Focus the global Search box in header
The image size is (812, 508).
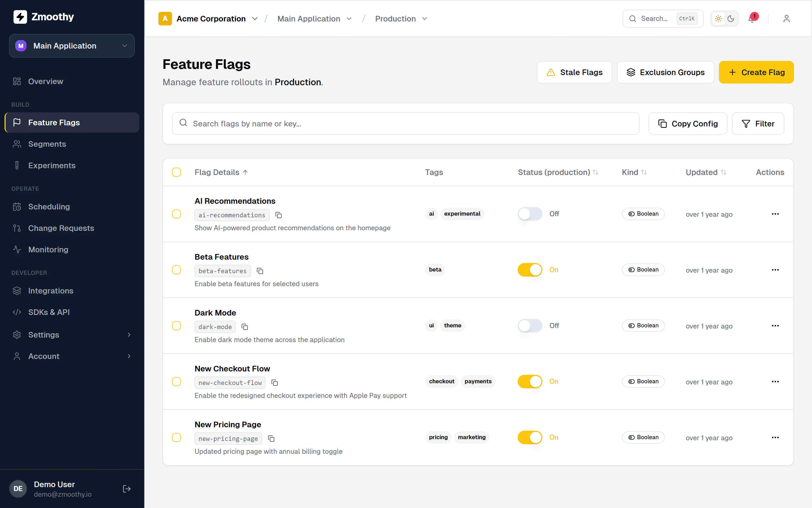(x=663, y=19)
